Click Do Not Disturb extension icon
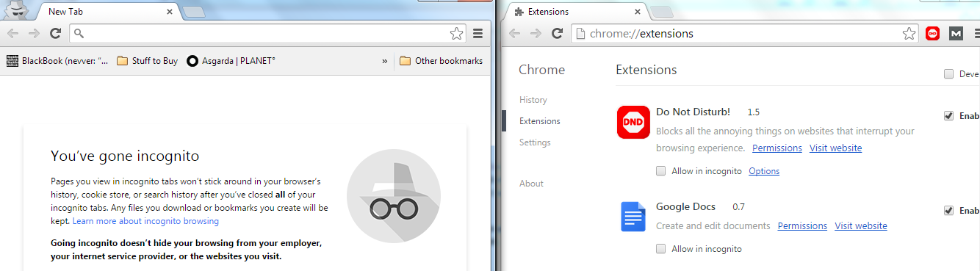The image size is (980, 271). [x=633, y=121]
